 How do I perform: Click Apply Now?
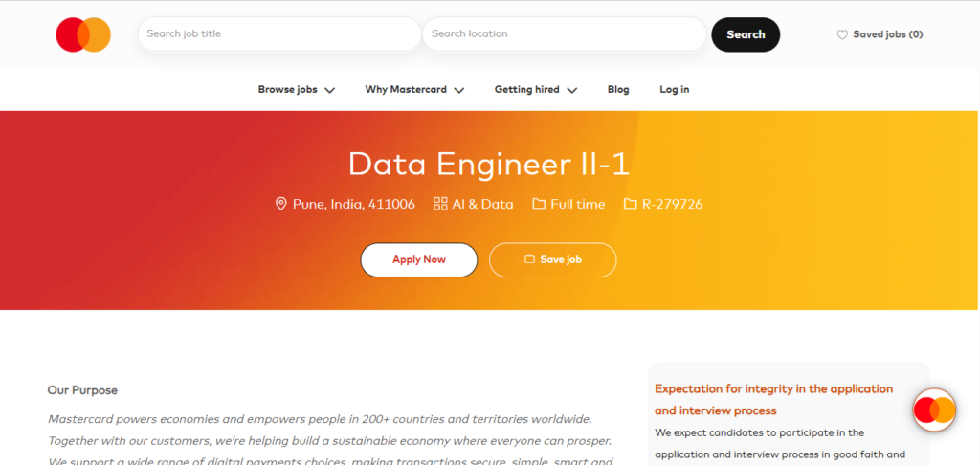pyautogui.click(x=419, y=259)
